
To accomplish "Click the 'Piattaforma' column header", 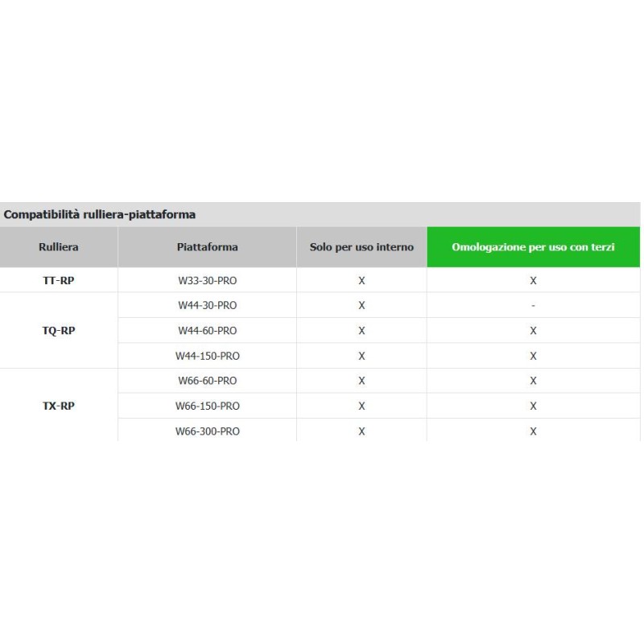I will point(207,247).
